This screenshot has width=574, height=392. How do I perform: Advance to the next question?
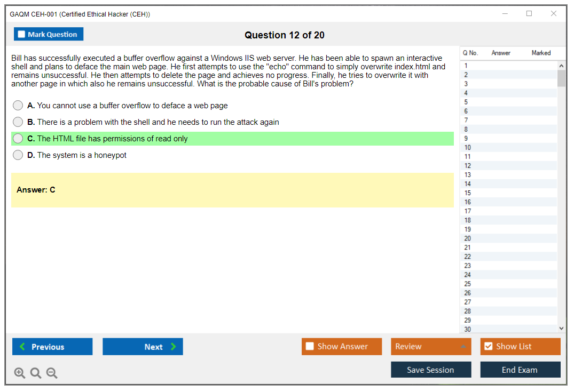[x=143, y=347]
